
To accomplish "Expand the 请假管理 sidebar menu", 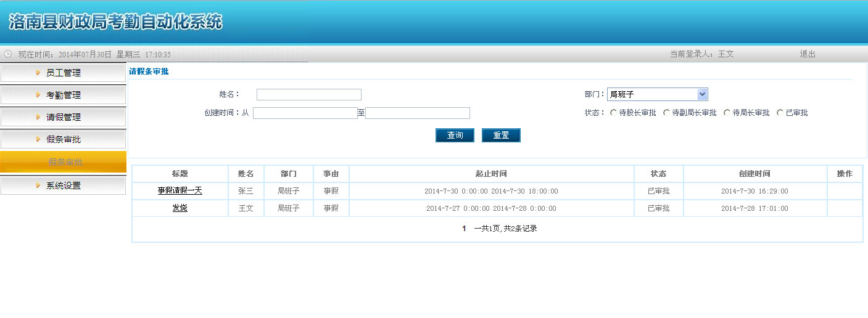I will click(64, 117).
